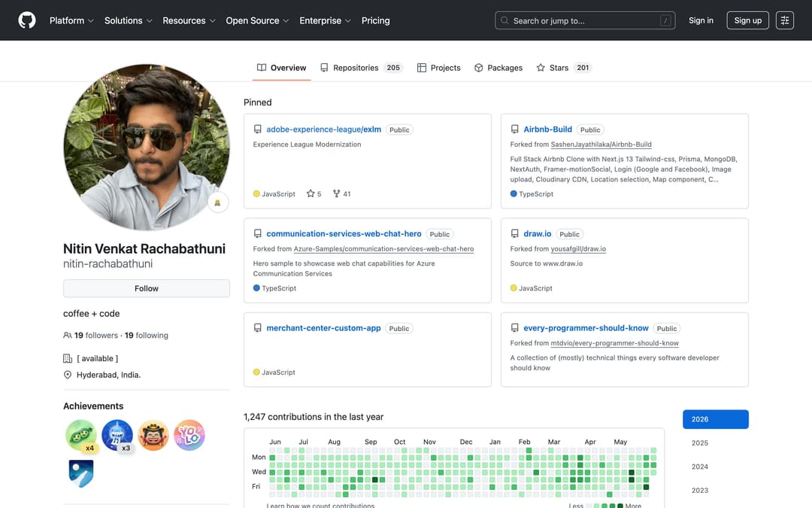Viewport: 812px width, 508px height.
Task: Click the Sign in link
Action: click(701, 20)
